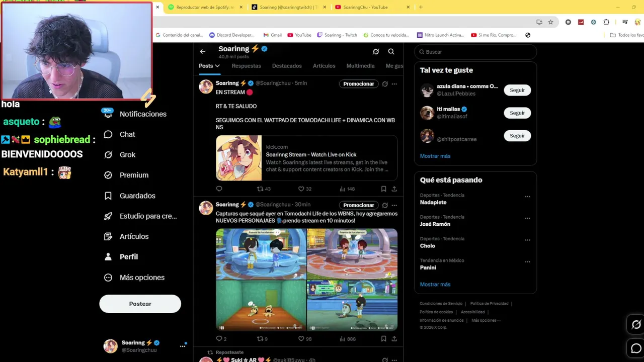Open more options on EN STREAM post
This screenshot has width=644, height=362.
(x=394, y=84)
